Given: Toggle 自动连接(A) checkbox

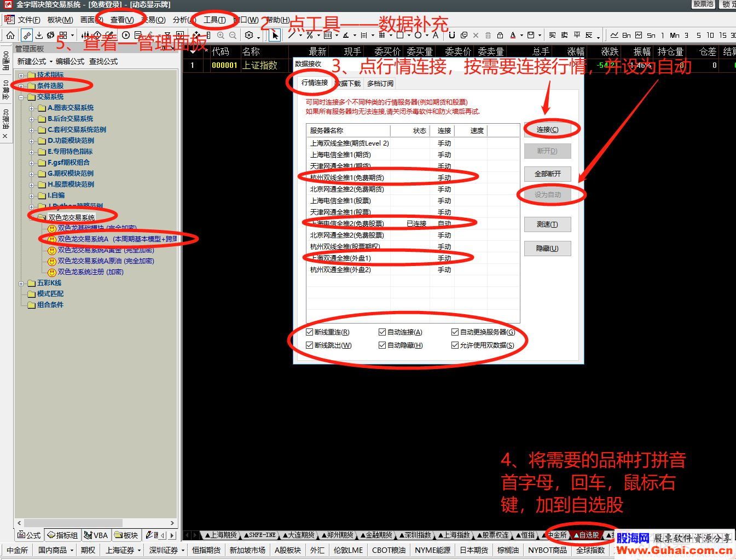Looking at the screenshot, I should (x=383, y=332).
